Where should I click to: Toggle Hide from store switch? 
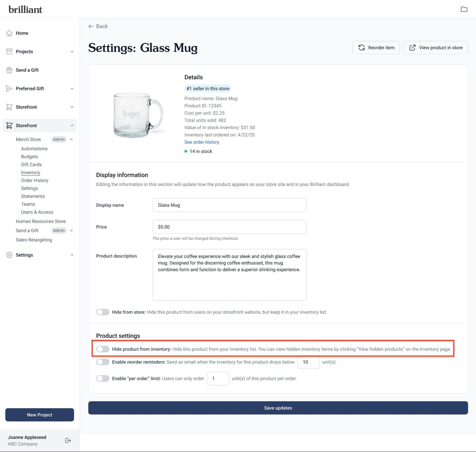(x=103, y=312)
